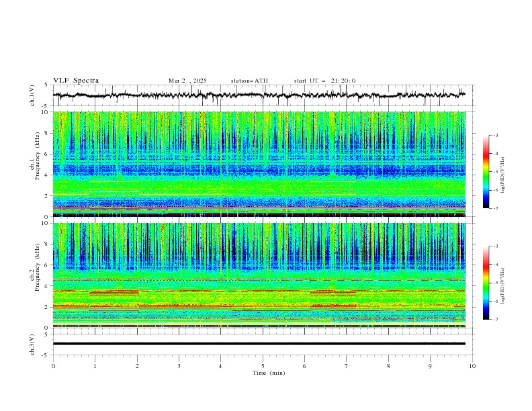Select the lower colorbar's "log(PSD)(V²/Hz)" label

(502, 286)
